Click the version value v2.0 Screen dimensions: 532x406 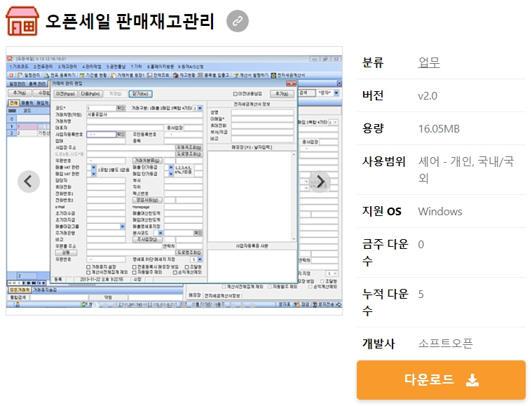click(x=428, y=96)
